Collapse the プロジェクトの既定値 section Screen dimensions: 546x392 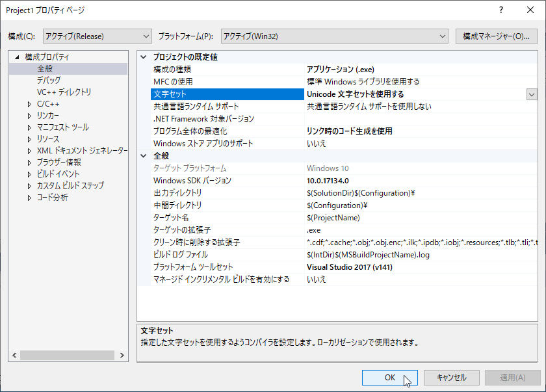[144, 57]
